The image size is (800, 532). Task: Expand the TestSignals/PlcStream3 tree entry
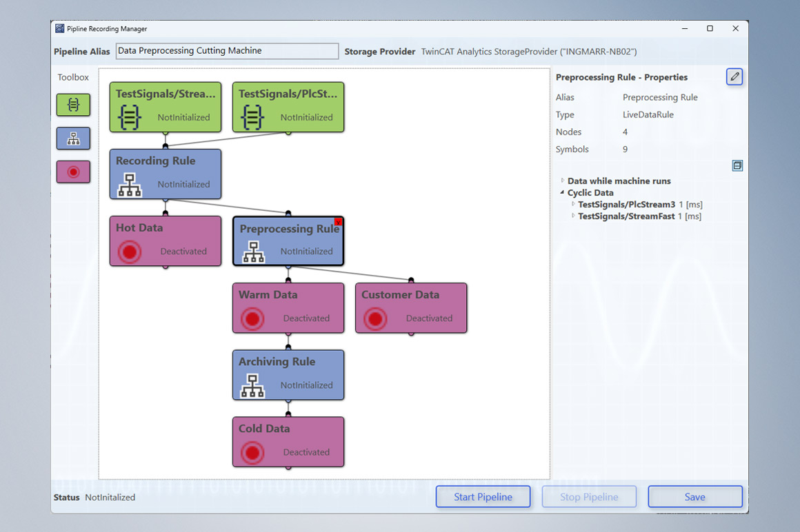(573, 204)
